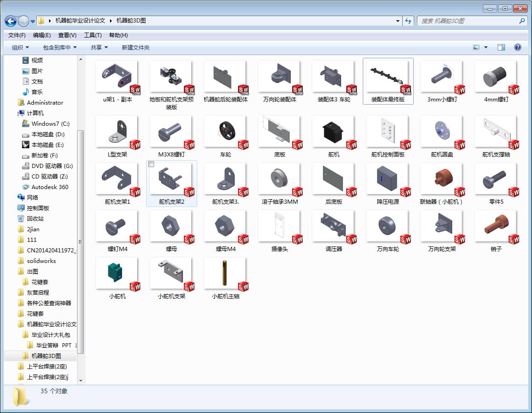Image resolution: width=532 pixels, height=413 pixels.
Task: Open 回收站 in navigation pane
Action: pos(31,218)
